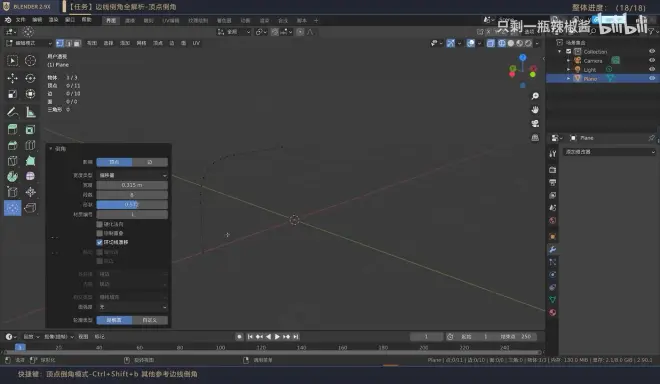The image size is (660, 384).
Task: Open the Width Type dropdown
Action: coord(132,175)
